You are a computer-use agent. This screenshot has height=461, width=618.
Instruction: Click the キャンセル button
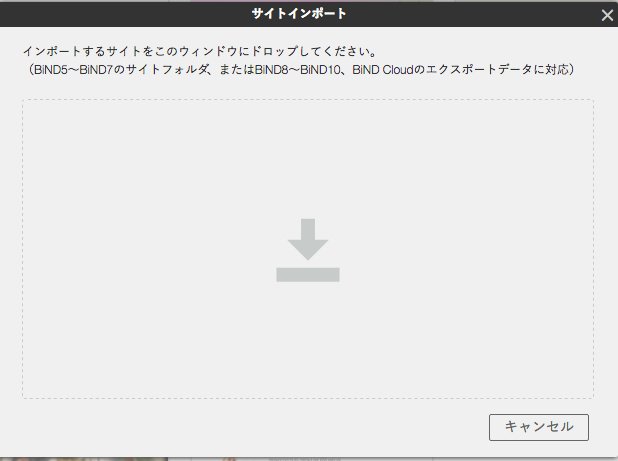[539, 427]
